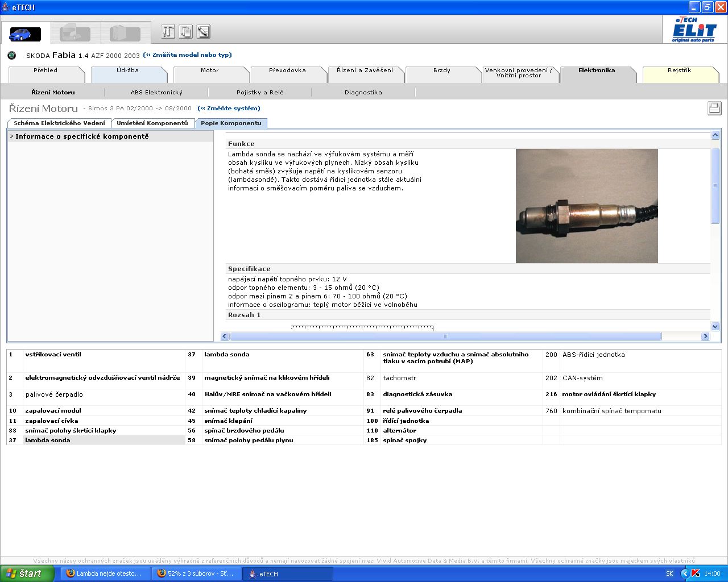Open the Rejstřík tab
This screenshot has width=728, height=582.
[x=680, y=74]
